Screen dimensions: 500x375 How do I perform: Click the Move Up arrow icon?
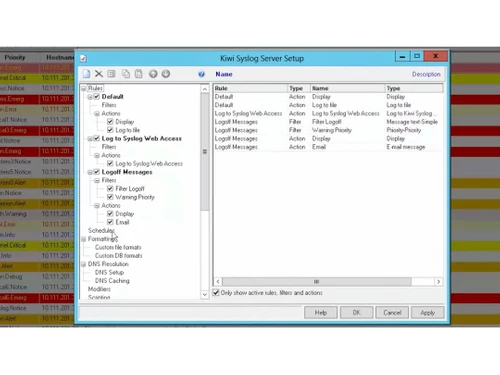(x=153, y=74)
